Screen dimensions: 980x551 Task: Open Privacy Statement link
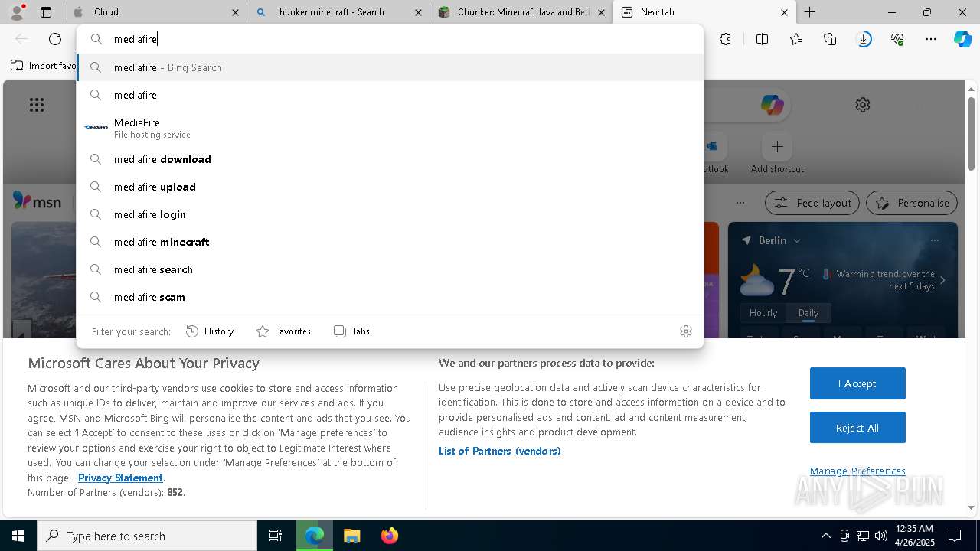pyautogui.click(x=120, y=478)
